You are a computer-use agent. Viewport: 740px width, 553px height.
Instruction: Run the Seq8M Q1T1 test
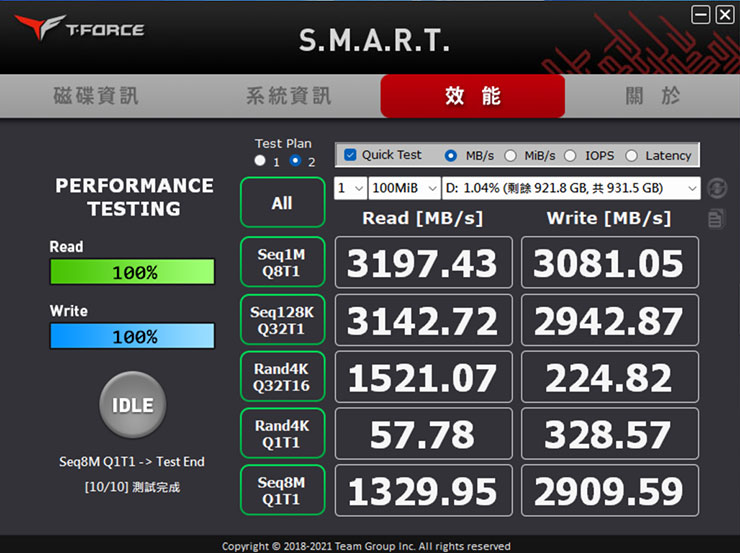tap(282, 490)
